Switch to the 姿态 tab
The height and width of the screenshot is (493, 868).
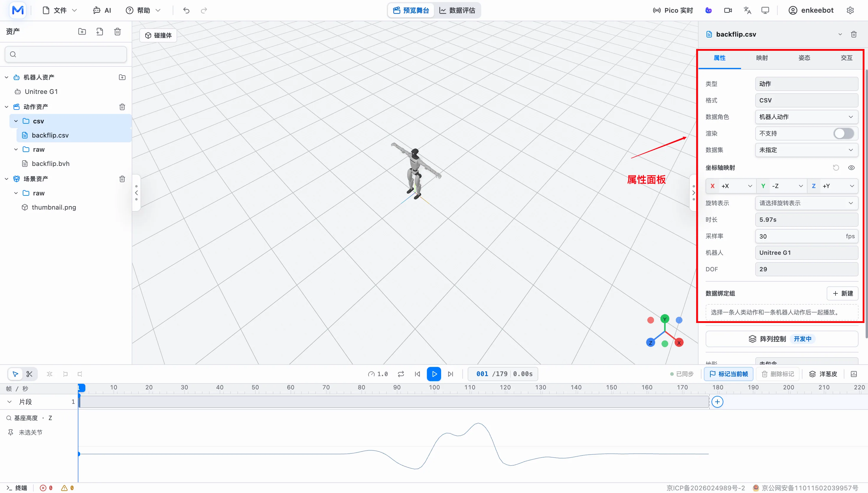[804, 58]
